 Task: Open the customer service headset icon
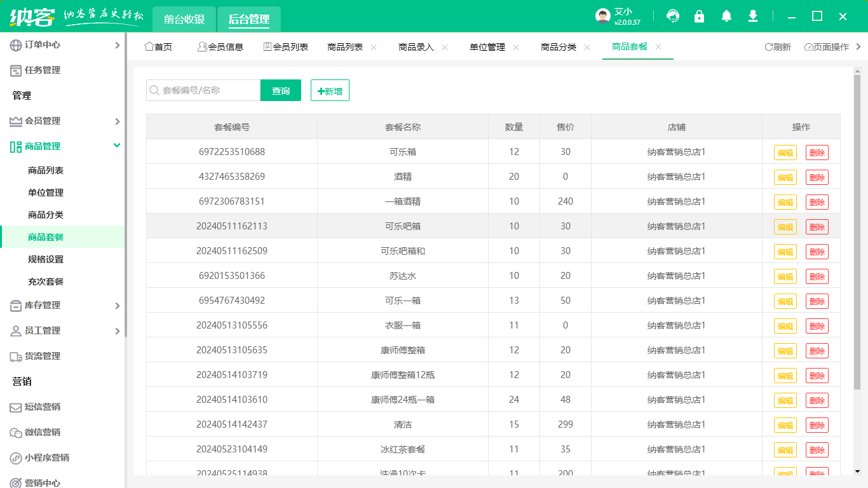[673, 16]
